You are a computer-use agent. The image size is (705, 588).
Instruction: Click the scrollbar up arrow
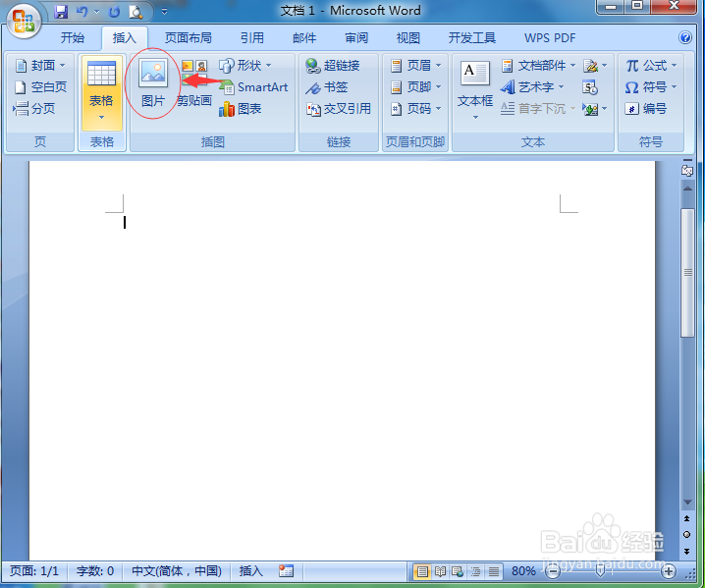(x=687, y=187)
